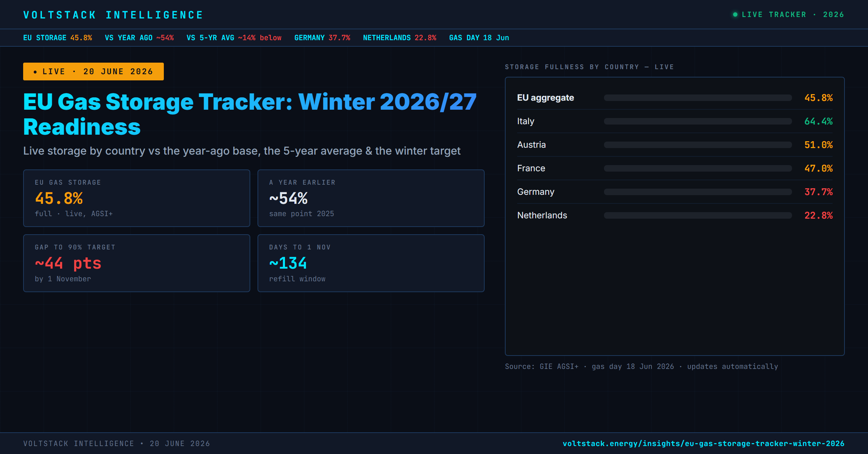Screen dimensions: 868x454
Task: Click the subtitle about live storage by country
Action: [242, 151]
